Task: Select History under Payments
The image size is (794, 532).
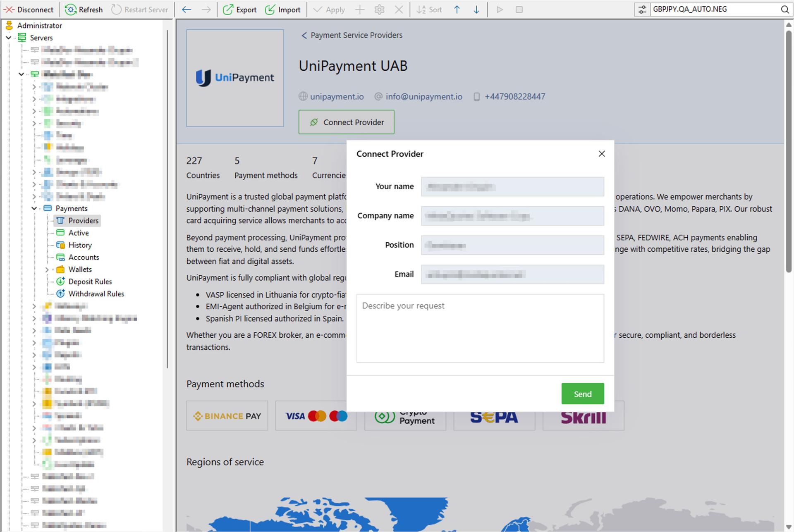Action: [x=79, y=245]
